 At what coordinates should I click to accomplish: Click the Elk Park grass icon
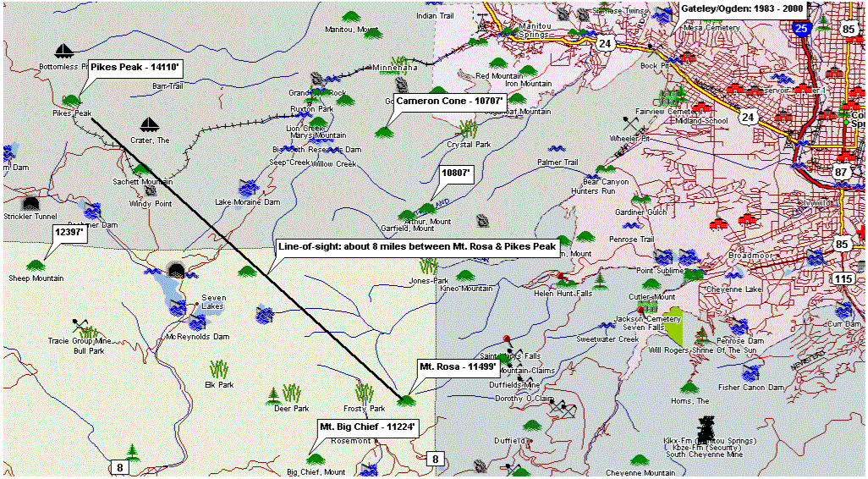[x=218, y=369]
